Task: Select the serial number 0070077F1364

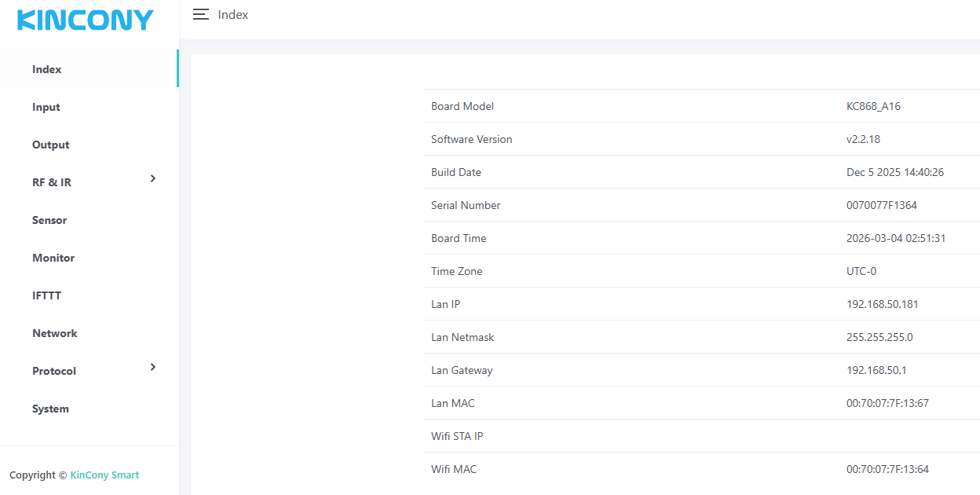Action: pos(881,205)
